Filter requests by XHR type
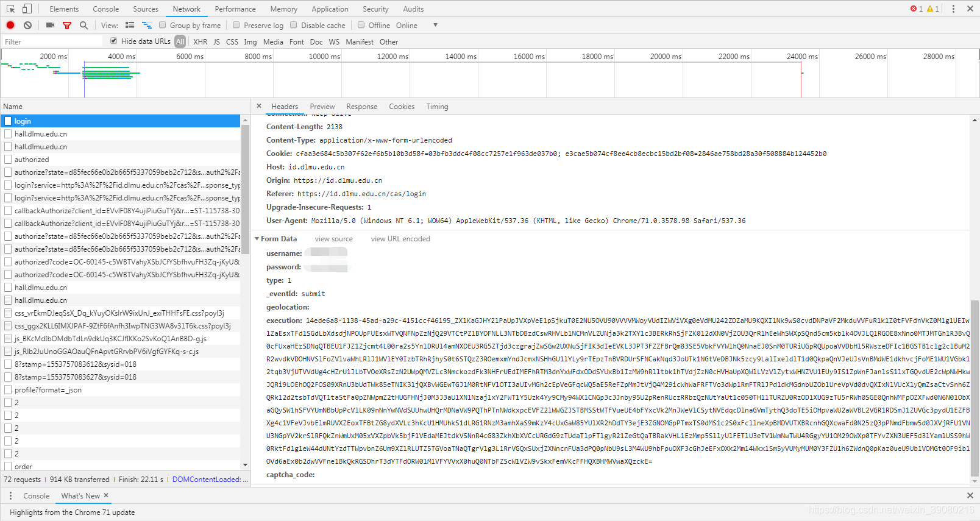Viewport: 980px width, 521px height. click(201, 41)
